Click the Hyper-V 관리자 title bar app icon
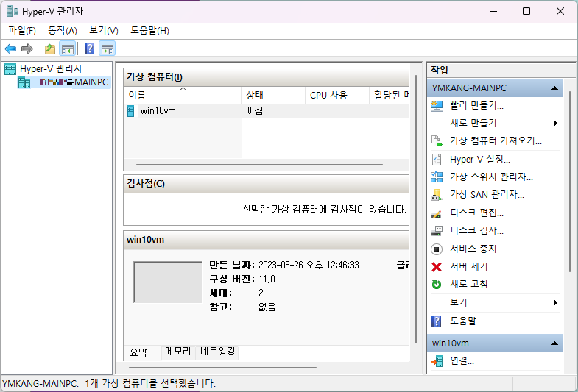 pyautogui.click(x=13, y=12)
